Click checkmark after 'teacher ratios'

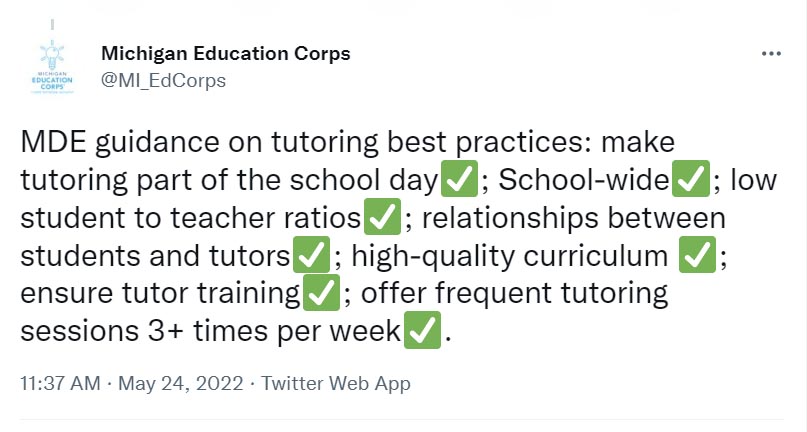pos(382,216)
